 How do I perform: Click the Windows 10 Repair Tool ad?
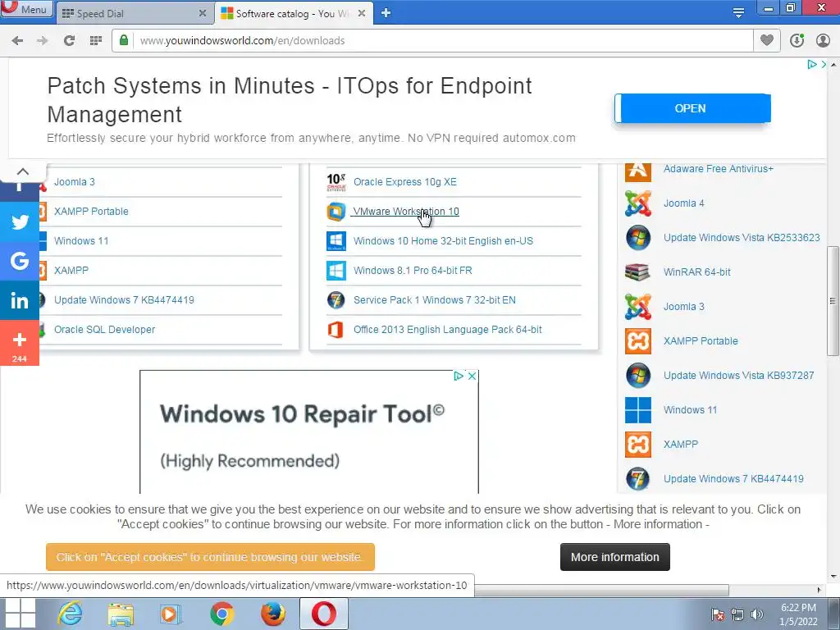pyautogui.click(x=309, y=431)
